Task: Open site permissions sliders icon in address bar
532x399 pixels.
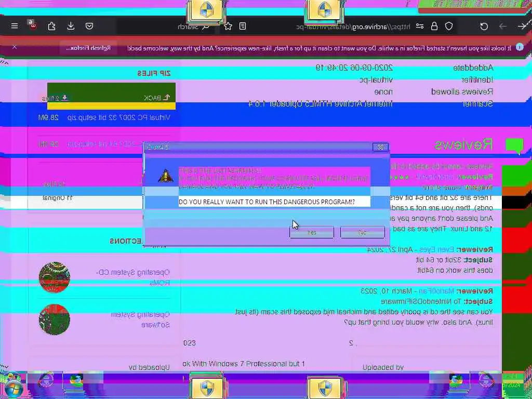Action: click(x=420, y=26)
